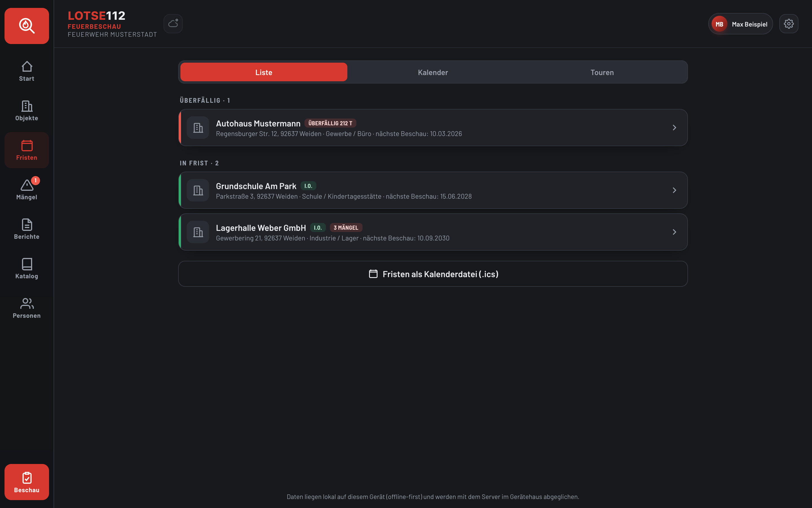This screenshot has height=508, width=812.
Task: Click the offline-first footer note
Action: [433, 497]
